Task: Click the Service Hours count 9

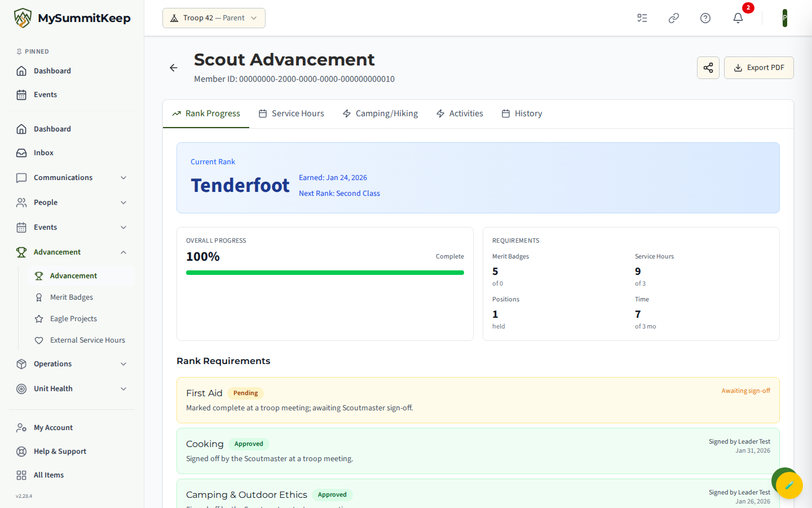Action: click(638, 271)
